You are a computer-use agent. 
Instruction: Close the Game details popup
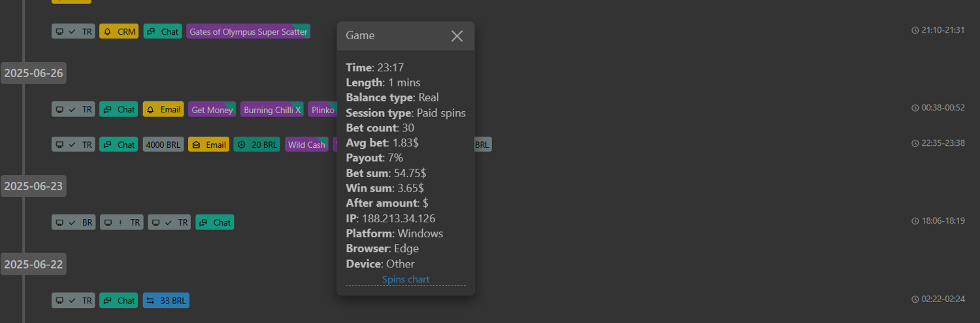click(457, 36)
